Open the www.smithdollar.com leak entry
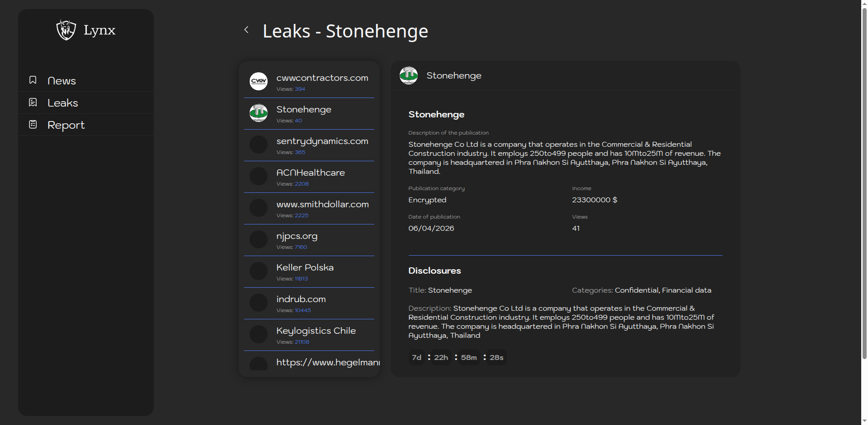 click(x=309, y=208)
